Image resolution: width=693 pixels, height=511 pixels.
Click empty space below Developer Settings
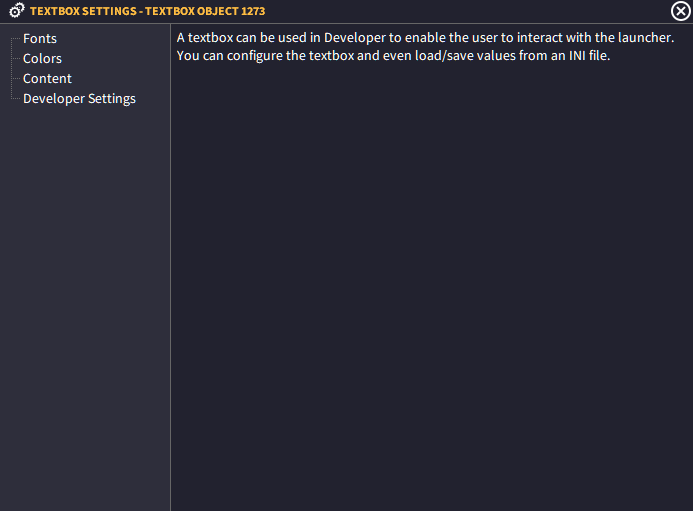pos(85,305)
